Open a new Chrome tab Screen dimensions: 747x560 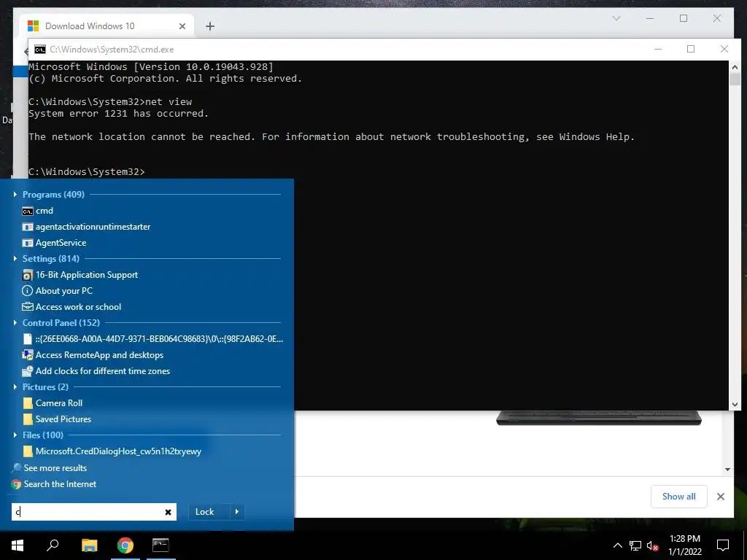210,26
